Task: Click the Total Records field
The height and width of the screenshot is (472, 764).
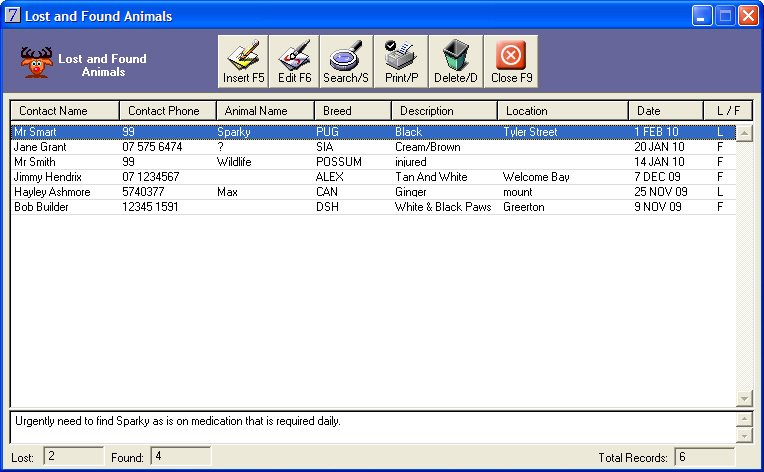Action: pos(705,456)
